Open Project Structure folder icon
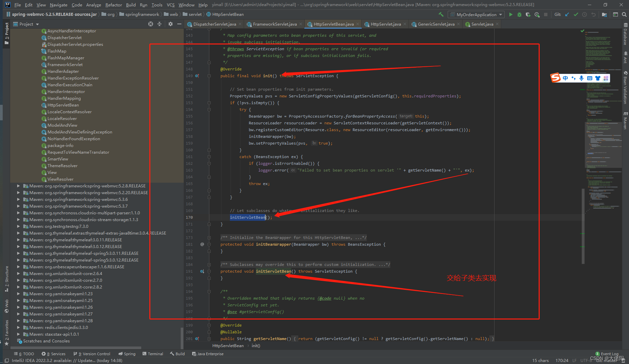Screen dimensions: 629x364 click(x=604, y=14)
